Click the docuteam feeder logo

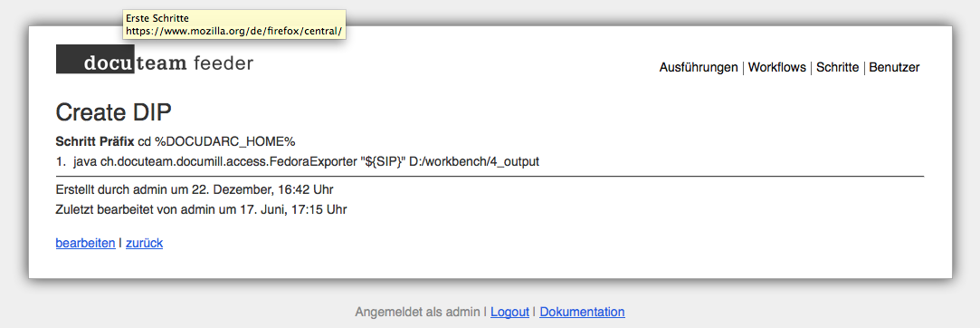(155, 60)
